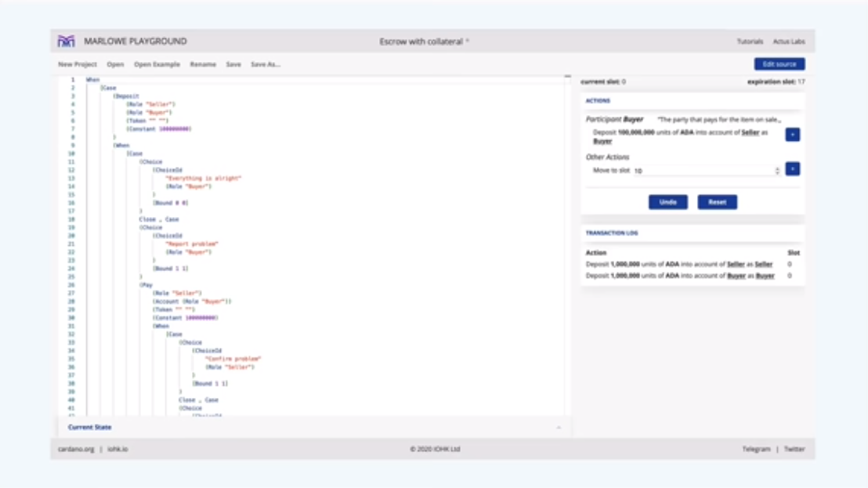868x488 pixels.
Task: Open the Actus Labs link
Action: [789, 42]
